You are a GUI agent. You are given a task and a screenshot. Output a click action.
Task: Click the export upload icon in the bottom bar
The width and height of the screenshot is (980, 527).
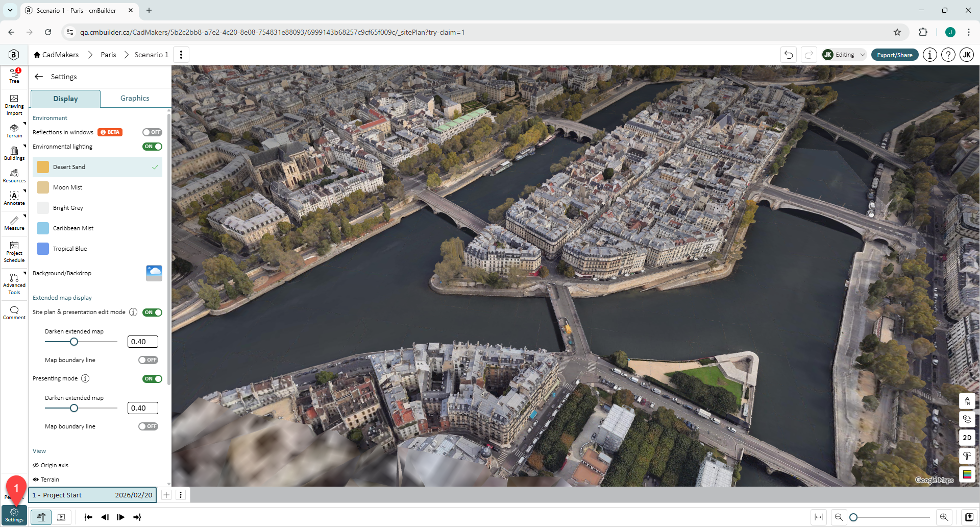[969, 517]
